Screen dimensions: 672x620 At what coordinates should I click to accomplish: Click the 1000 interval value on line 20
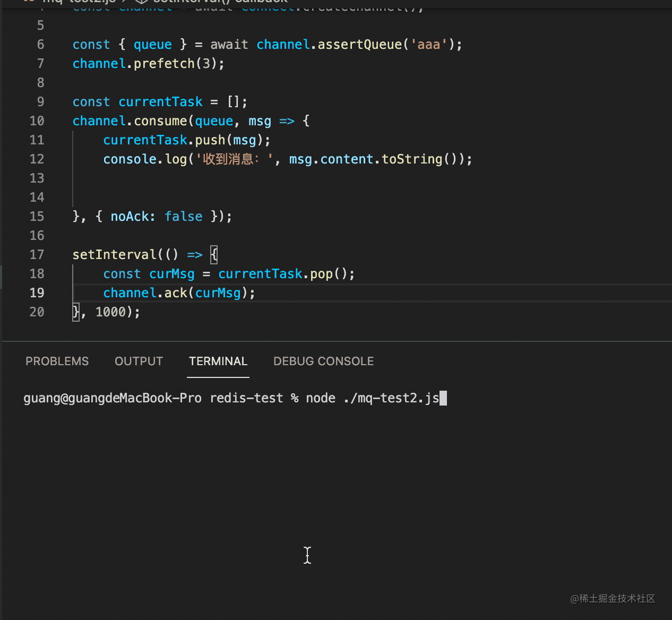pos(110,312)
